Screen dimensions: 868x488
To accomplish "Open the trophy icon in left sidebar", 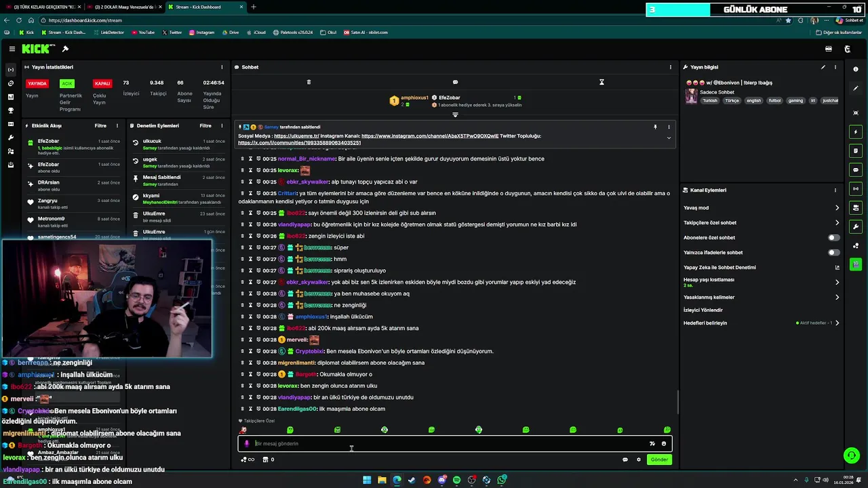I will (11, 110).
